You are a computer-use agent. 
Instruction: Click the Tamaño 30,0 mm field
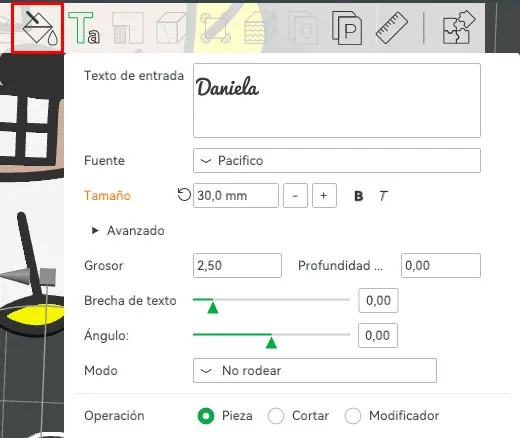click(236, 196)
